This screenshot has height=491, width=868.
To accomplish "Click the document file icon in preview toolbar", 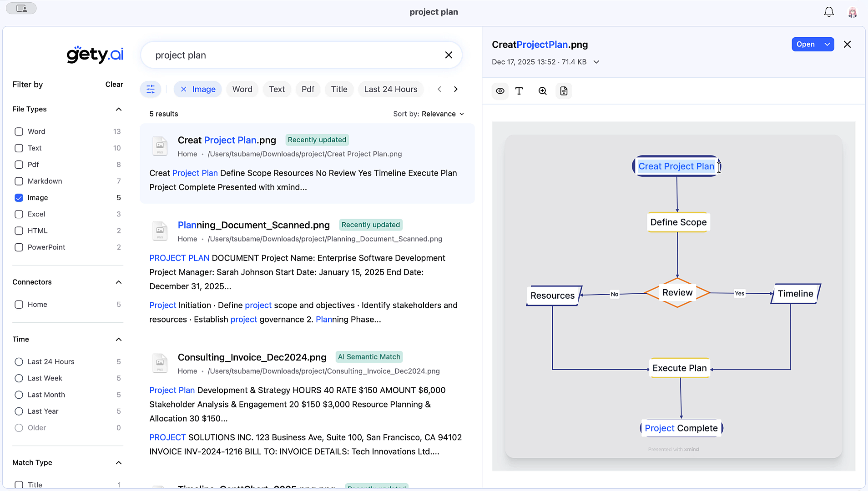I will coord(564,91).
